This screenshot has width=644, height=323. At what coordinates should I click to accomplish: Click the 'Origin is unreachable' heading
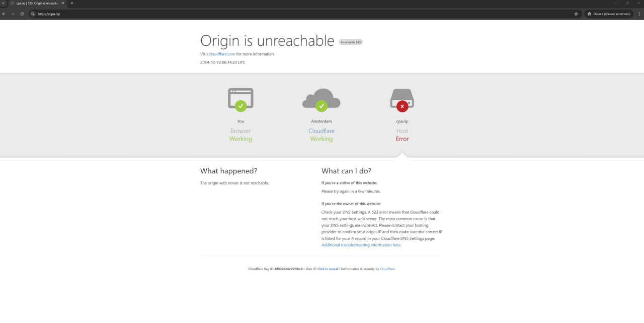point(267,40)
